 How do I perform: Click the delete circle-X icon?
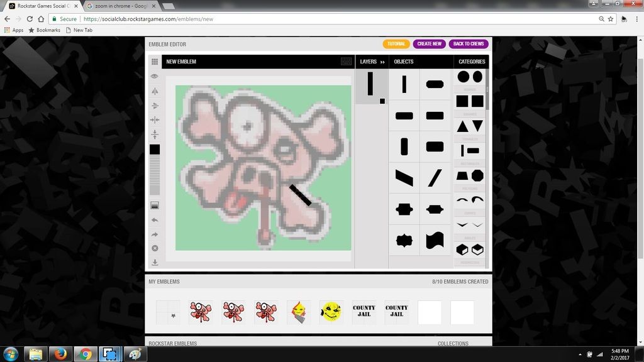pyautogui.click(x=155, y=248)
